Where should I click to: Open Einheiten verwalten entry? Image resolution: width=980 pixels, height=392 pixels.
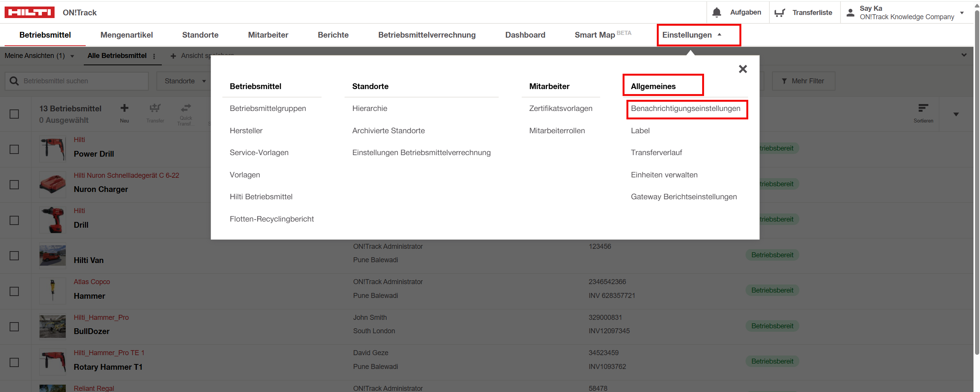(664, 175)
